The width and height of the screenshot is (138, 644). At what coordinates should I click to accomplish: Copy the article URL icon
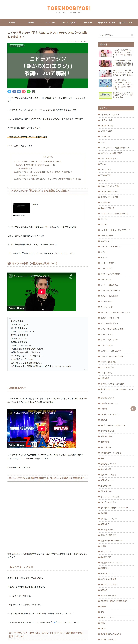coord(34,91)
